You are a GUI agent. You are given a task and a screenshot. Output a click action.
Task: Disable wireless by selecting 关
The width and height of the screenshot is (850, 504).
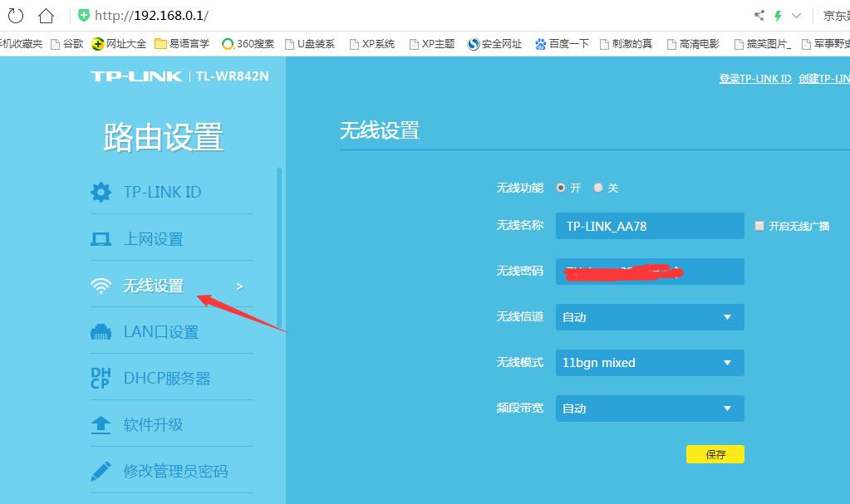(x=600, y=188)
